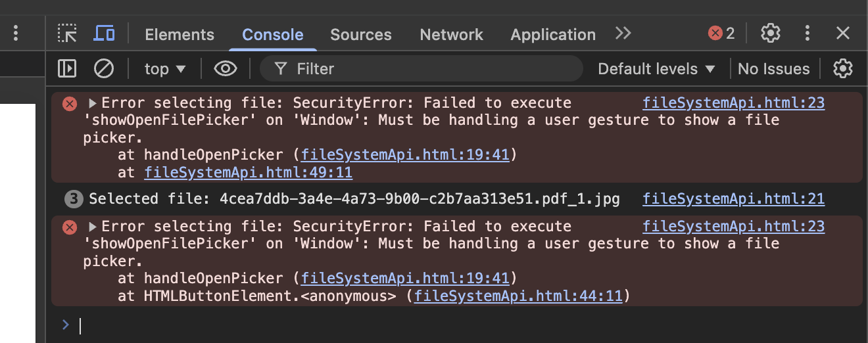Open fileSystemApi.html:21 source link

click(733, 198)
